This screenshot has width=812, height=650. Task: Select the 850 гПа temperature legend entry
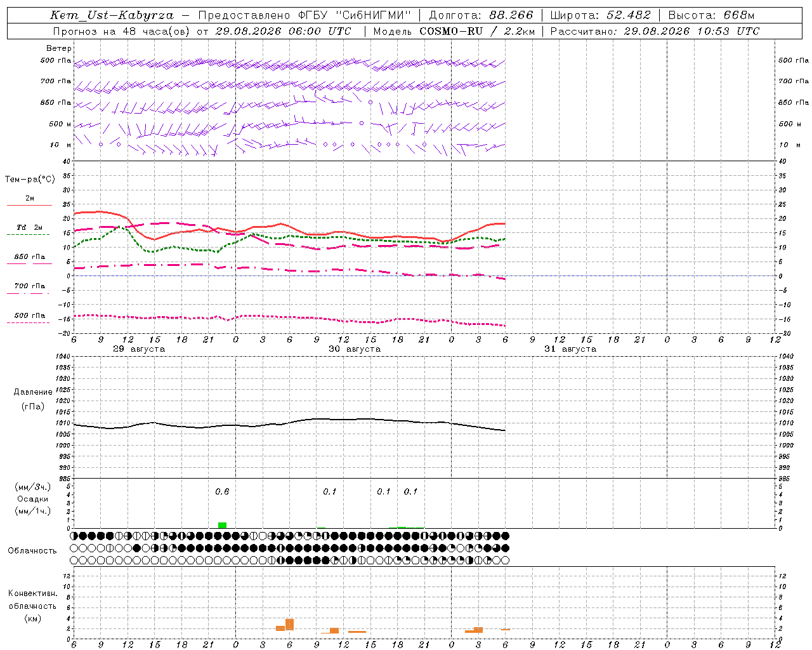[x=29, y=260]
